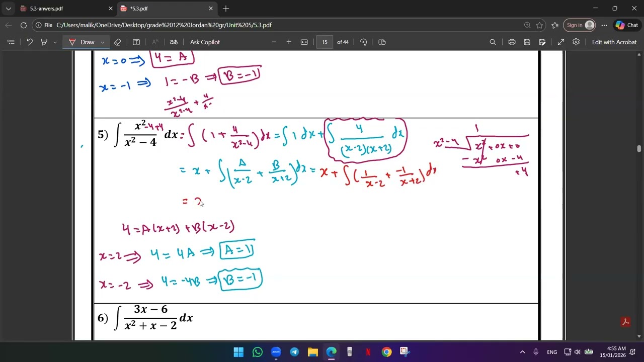This screenshot has width=644, height=362.
Task: Click the browser Back arrow
Action: click(x=9, y=25)
